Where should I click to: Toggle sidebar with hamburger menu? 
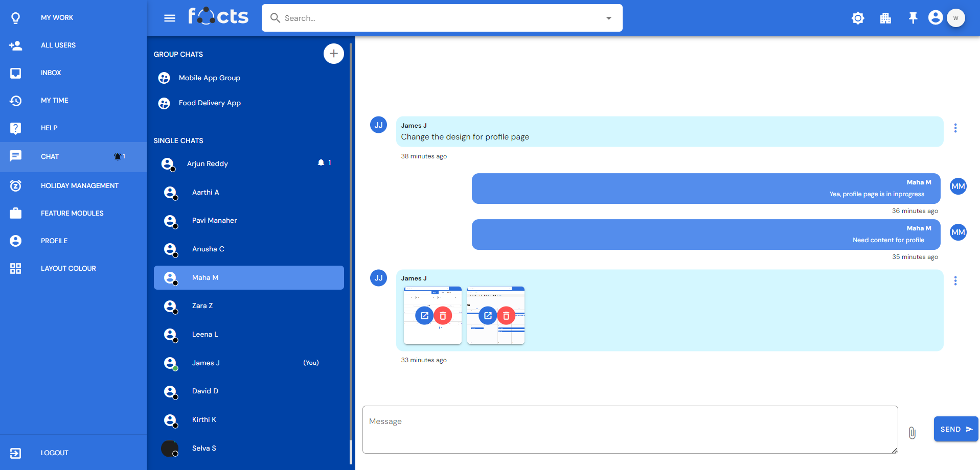click(x=170, y=18)
